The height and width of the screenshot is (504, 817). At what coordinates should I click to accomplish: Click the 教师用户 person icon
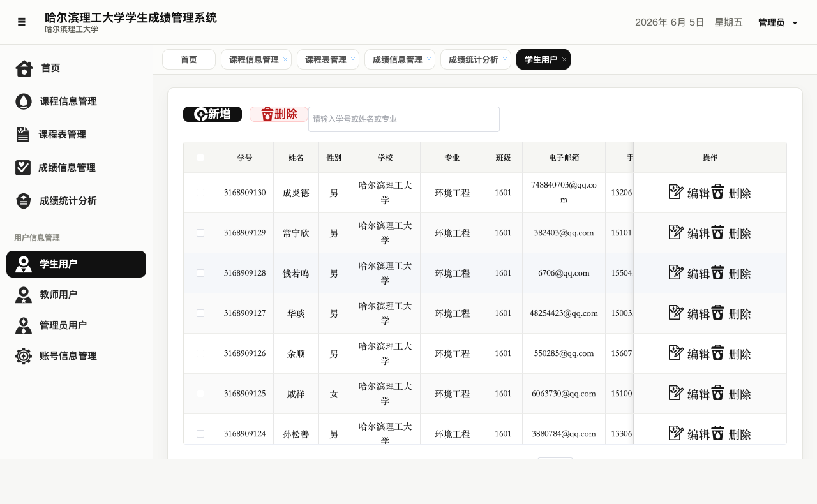click(24, 295)
